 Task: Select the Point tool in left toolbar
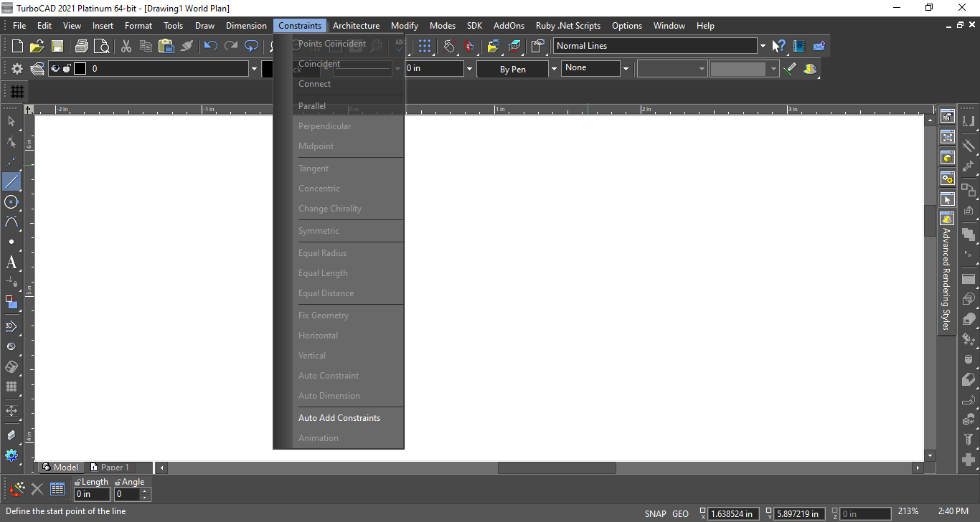point(11,242)
